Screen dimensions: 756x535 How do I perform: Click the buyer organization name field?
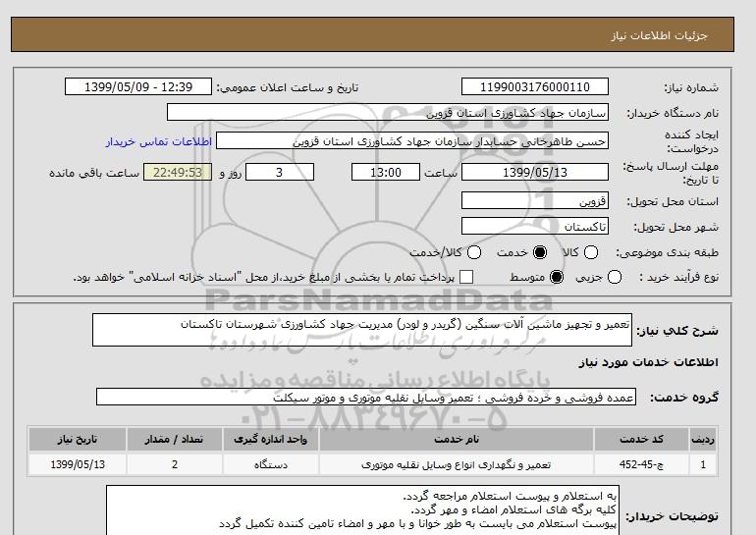click(x=388, y=112)
